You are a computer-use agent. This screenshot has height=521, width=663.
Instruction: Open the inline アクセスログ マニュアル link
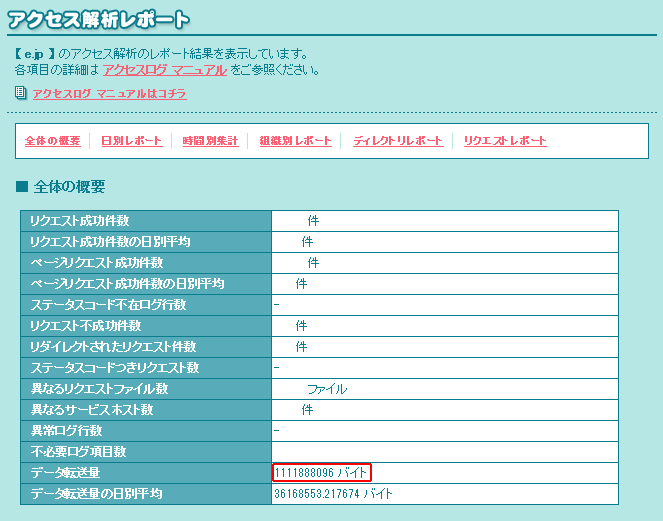[x=164, y=70]
